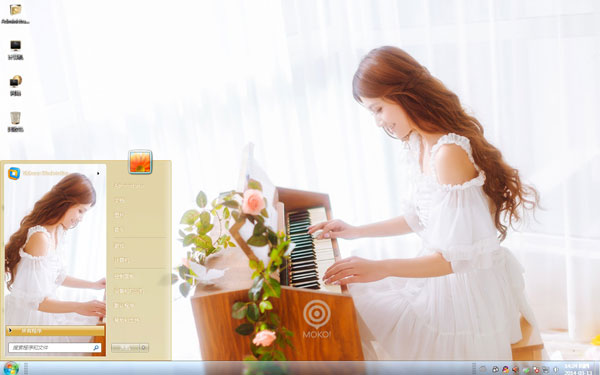Click the green checkmark tray icon

526,370
